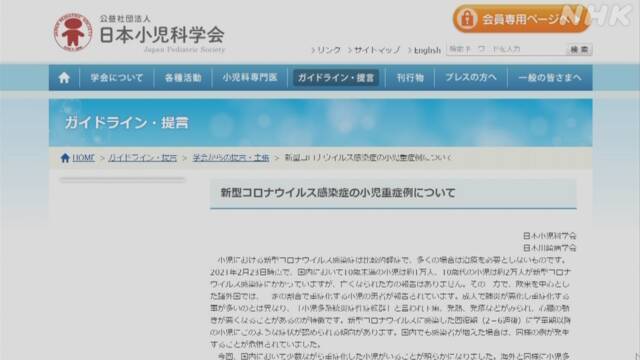The height and width of the screenshot is (360, 640).
Task: Open the リンク link in header
Action: (326, 50)
